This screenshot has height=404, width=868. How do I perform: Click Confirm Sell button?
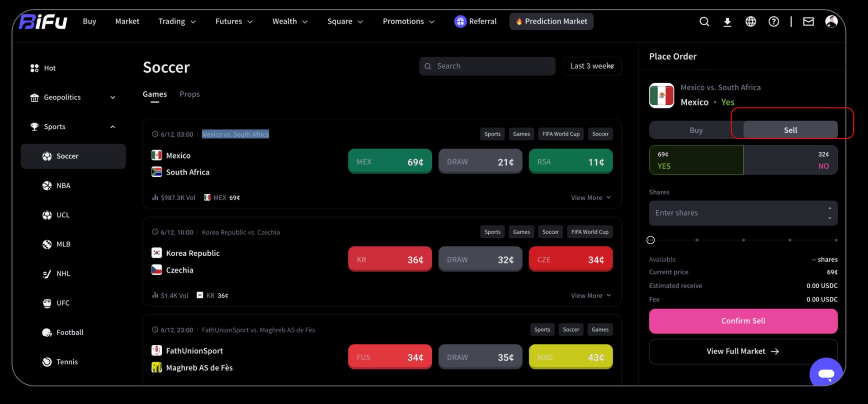click(743, 321)
